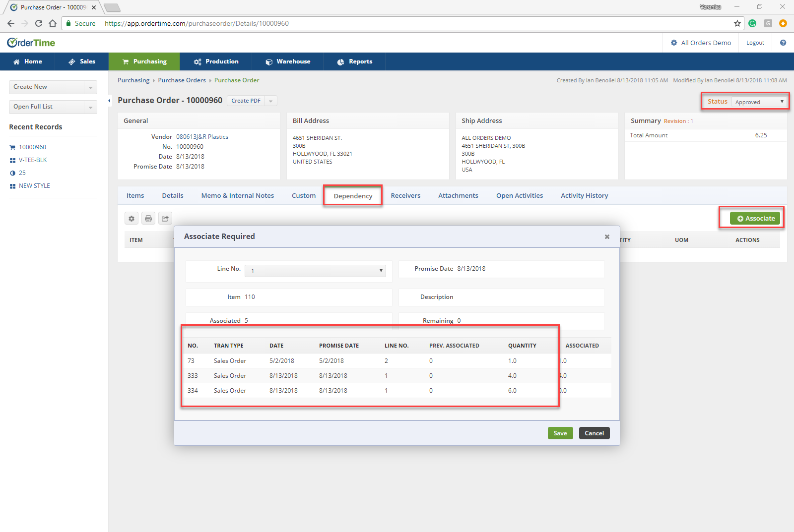Open recent record 10000960
The height and width of the screenshot is (532, 794).
click(32, 147)
